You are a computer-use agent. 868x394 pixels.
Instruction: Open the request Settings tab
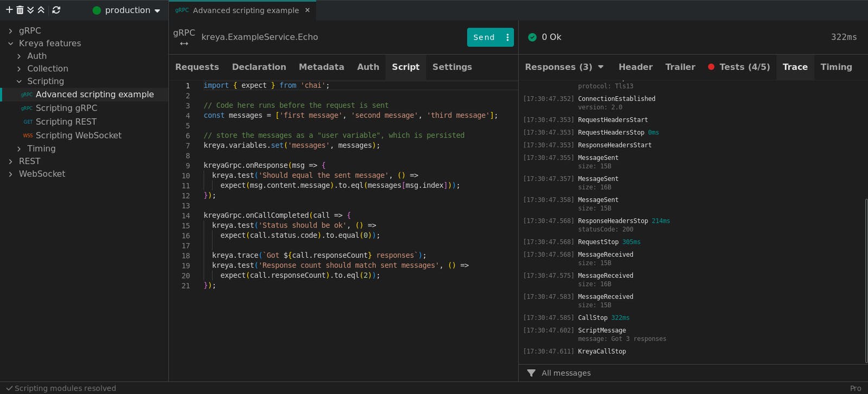tap(452, 67)
